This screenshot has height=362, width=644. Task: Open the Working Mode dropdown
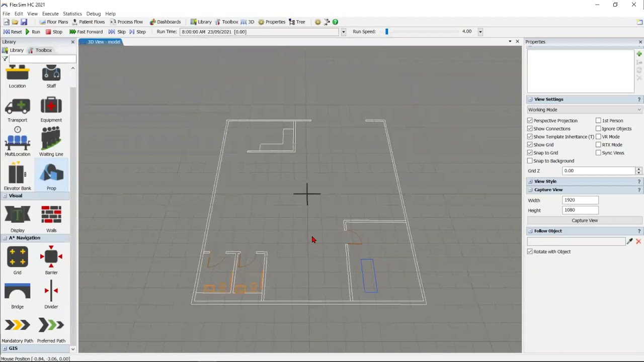[585, 110]
